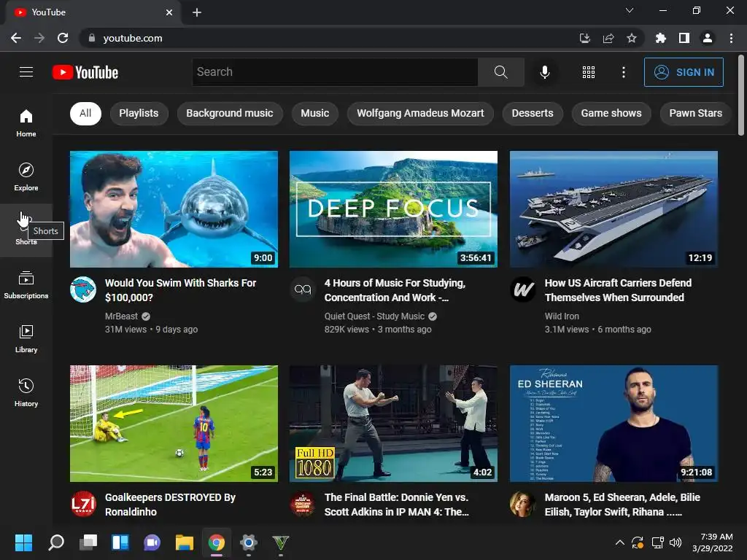Bookmark this page with star icon
The width and height of the screenshot is (747, 560).
632,38
